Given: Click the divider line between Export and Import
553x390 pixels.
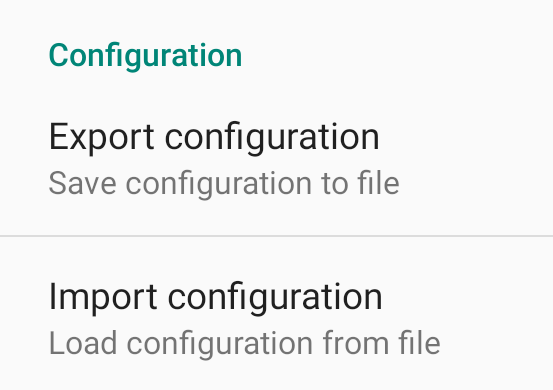Looking at the screenshot, I should pos(276,236).
